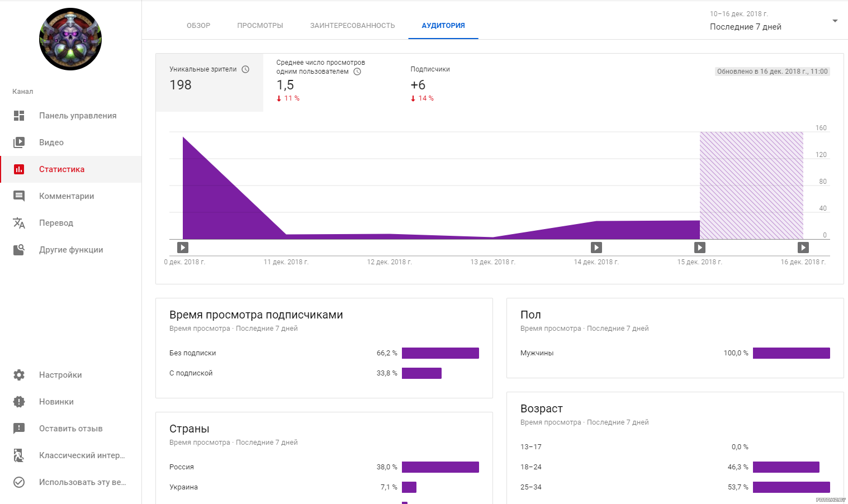Open Перевод in the sidebar

coord(70,223)
